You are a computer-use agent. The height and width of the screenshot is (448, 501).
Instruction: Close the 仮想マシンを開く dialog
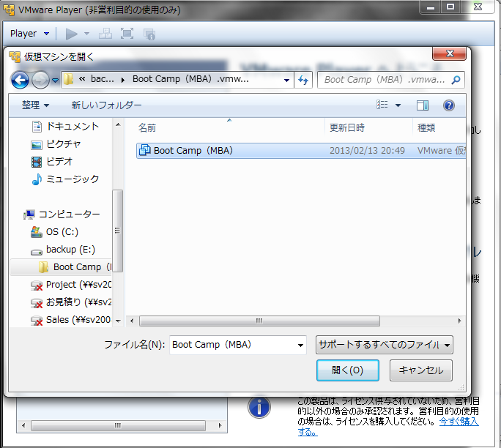449,53
